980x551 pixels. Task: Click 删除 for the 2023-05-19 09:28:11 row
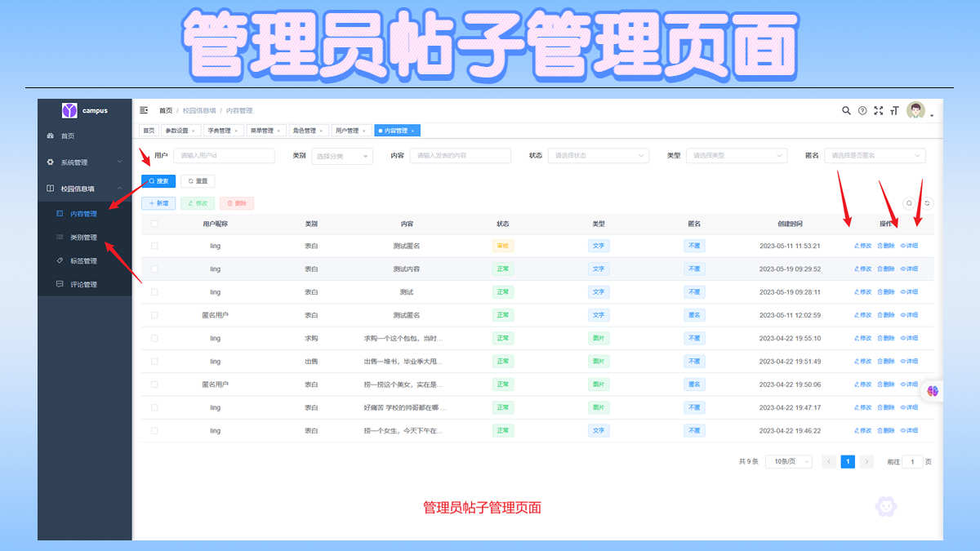tap(886, 291)
